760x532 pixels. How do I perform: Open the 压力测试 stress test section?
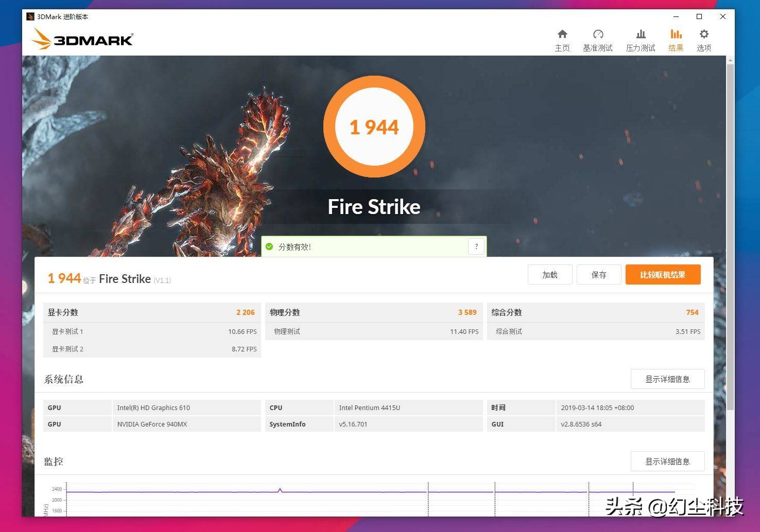click(640, 40)
